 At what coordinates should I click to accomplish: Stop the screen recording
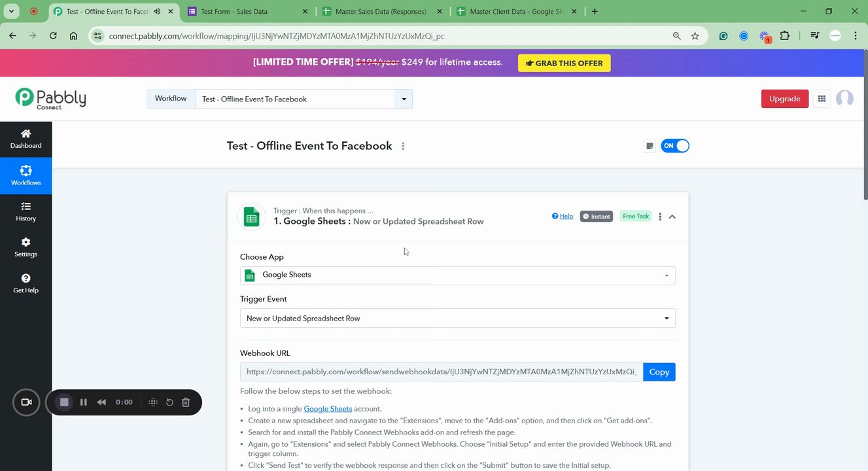click(x=64, y=402)
